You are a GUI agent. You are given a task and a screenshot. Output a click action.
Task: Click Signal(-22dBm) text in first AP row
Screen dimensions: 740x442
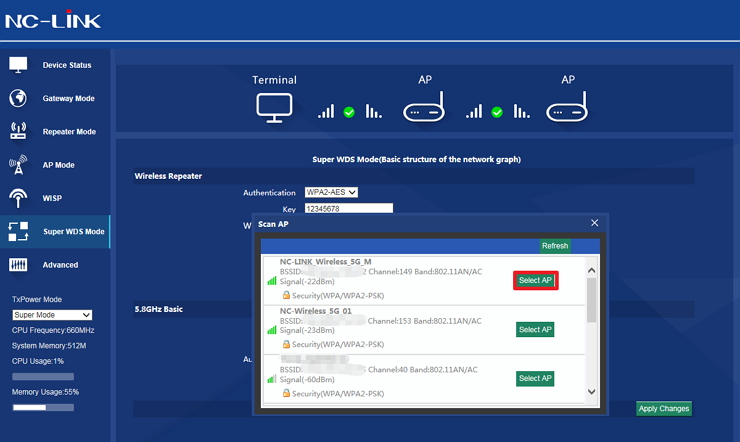pos(307,281)
